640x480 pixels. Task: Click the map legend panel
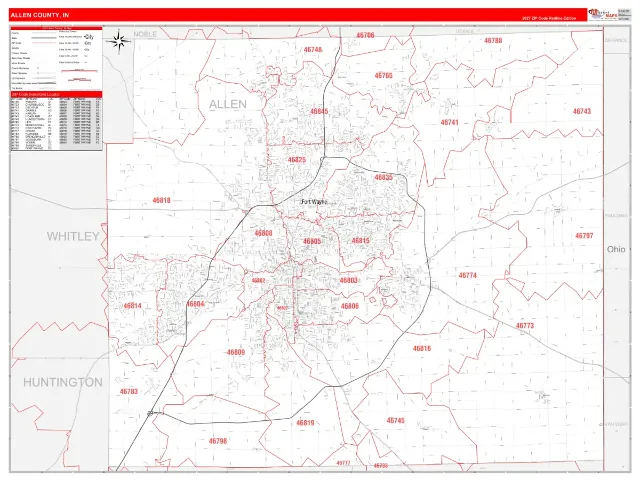[x=56, y=58]
